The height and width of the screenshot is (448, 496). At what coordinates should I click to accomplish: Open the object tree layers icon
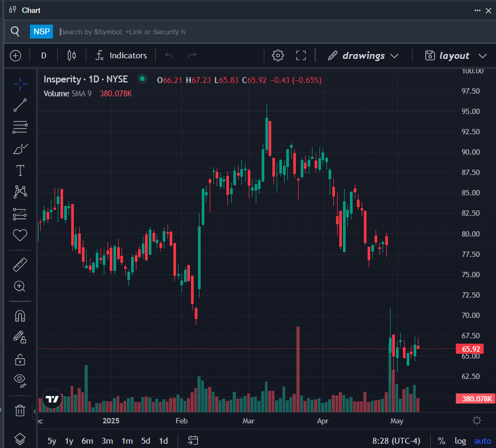pos(20,439)
